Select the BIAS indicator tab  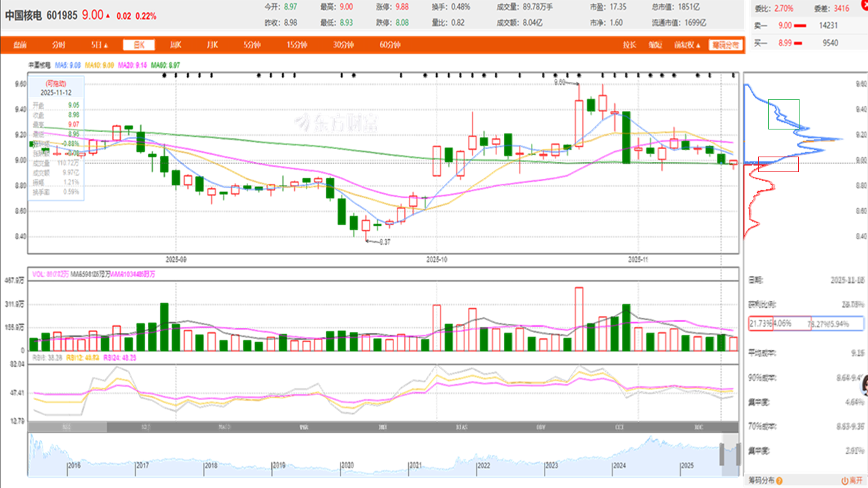(x=462, y=427)
